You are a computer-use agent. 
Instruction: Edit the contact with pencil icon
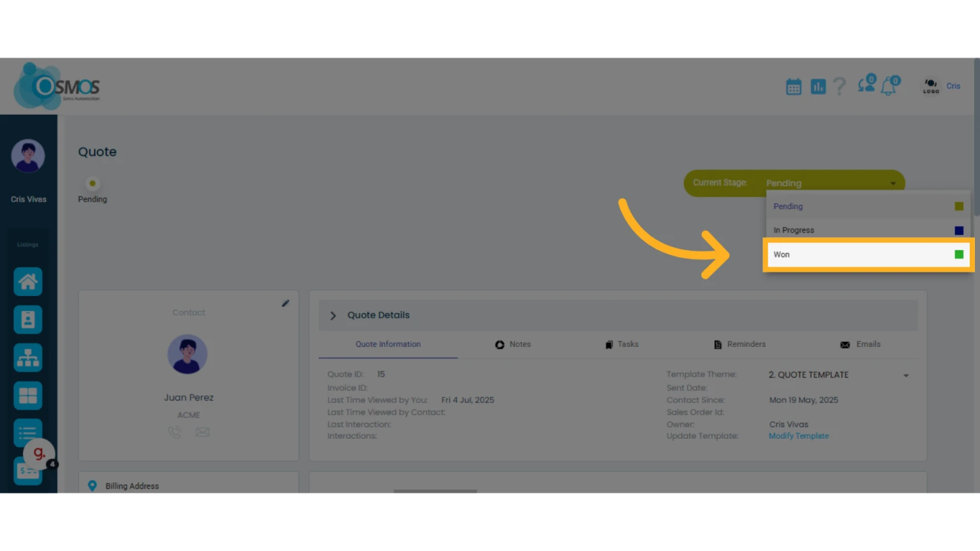click(285, 304)
